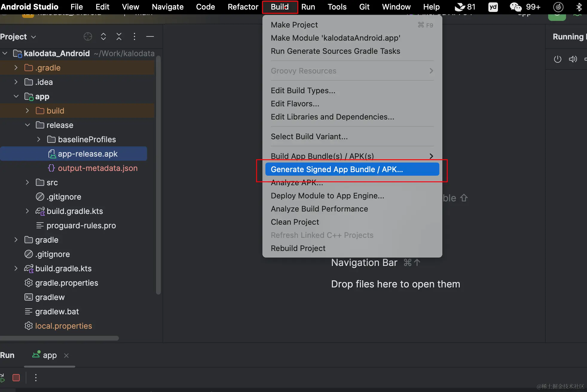587x392 pixels.
Task: Open Build App Bundle(s) / APK(s) submenu
Action: tap(352, 156)
